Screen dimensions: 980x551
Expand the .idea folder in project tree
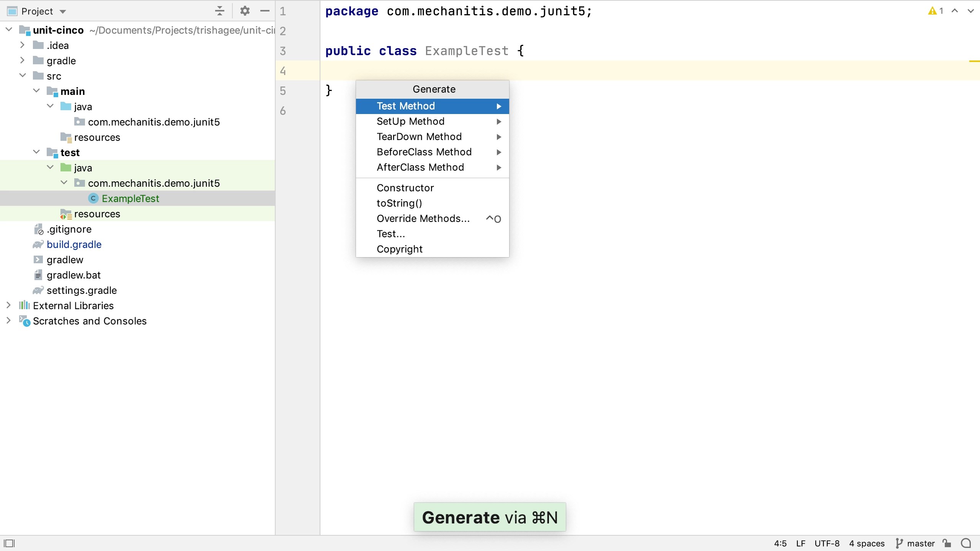click(x=22, y=45)
